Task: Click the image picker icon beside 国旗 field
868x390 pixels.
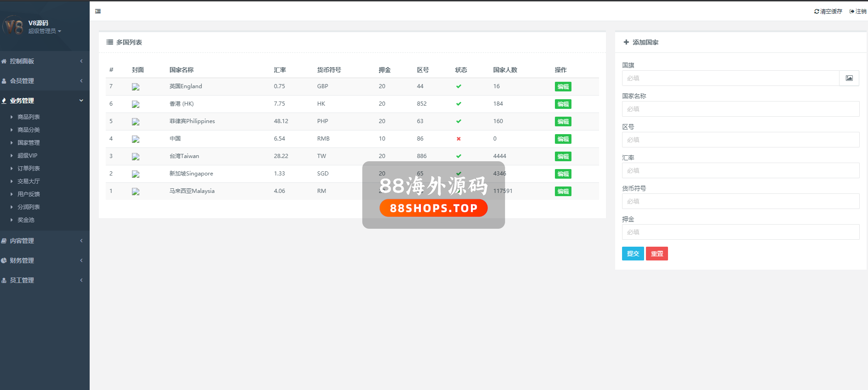Action: click(x=849, y=78)
